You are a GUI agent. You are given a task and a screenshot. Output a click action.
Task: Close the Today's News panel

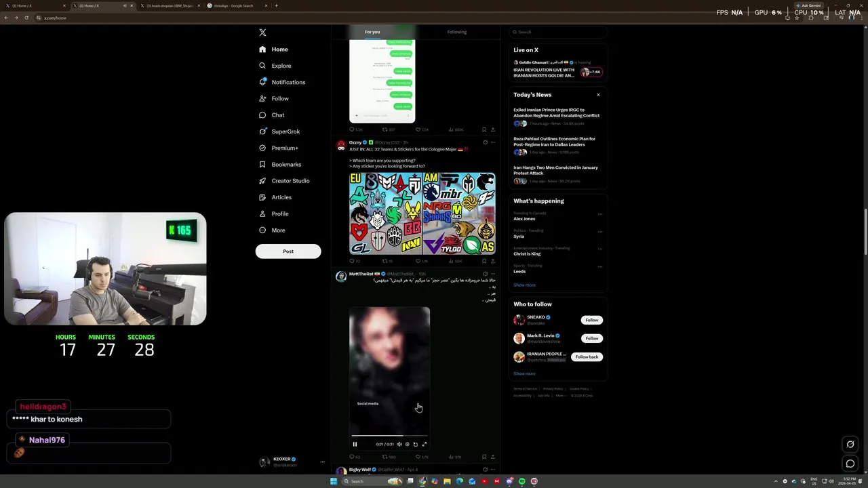click(x=598, y=95)
